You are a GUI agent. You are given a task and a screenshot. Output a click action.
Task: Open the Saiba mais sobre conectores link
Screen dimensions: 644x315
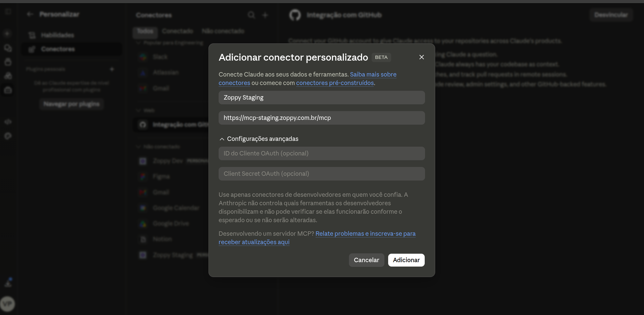point(373,75)
